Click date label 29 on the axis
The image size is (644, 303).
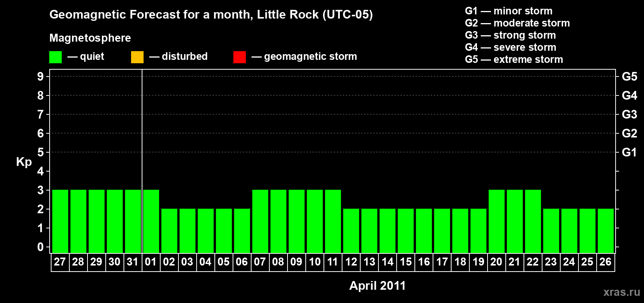(x=96, y=262)
